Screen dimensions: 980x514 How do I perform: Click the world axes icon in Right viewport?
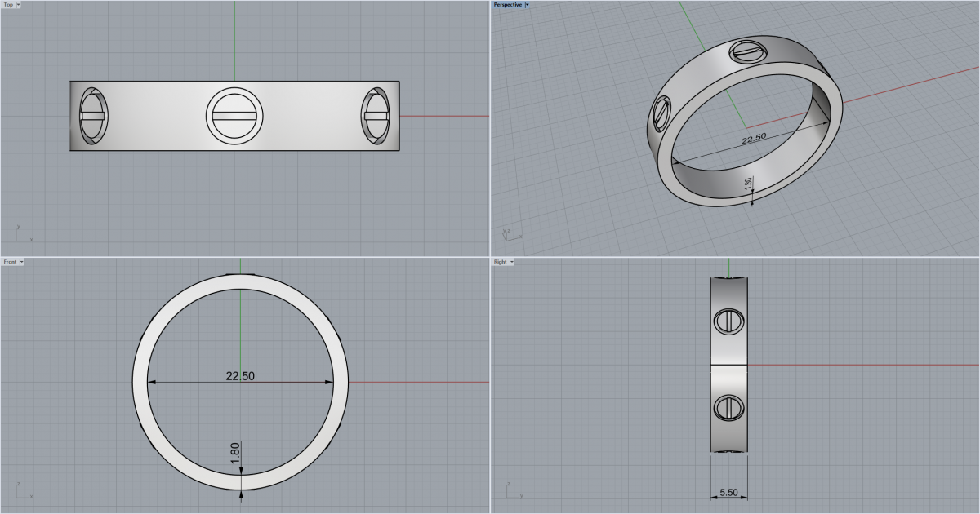point(511,491)
